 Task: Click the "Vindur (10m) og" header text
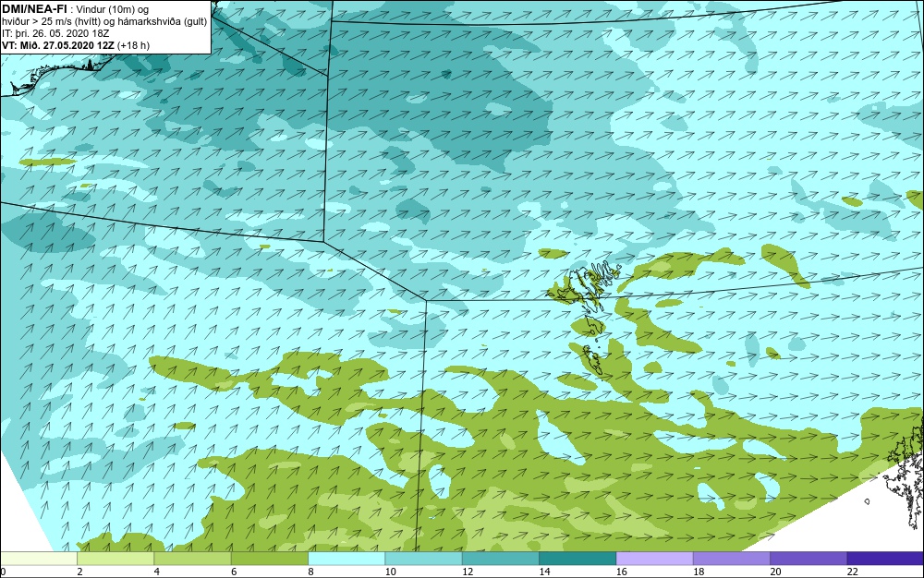(115, 9)
